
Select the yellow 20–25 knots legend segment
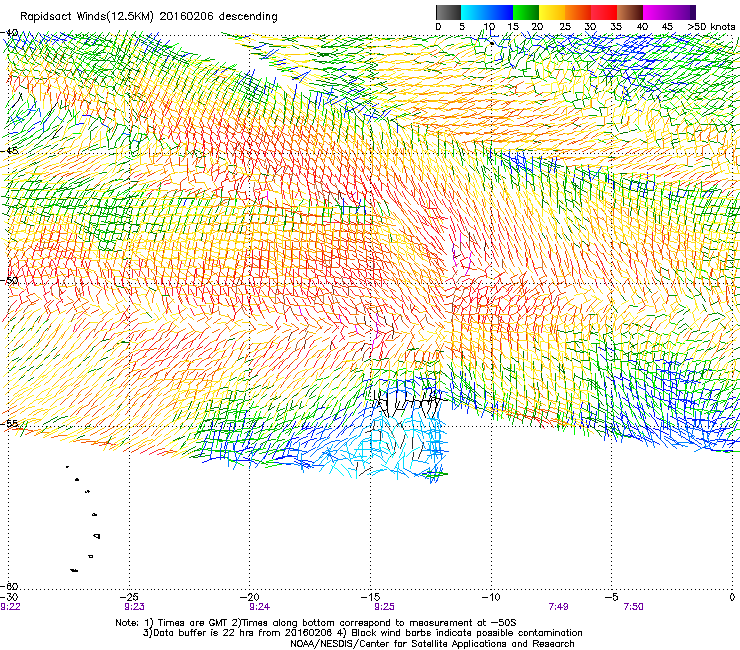[552, 12]
